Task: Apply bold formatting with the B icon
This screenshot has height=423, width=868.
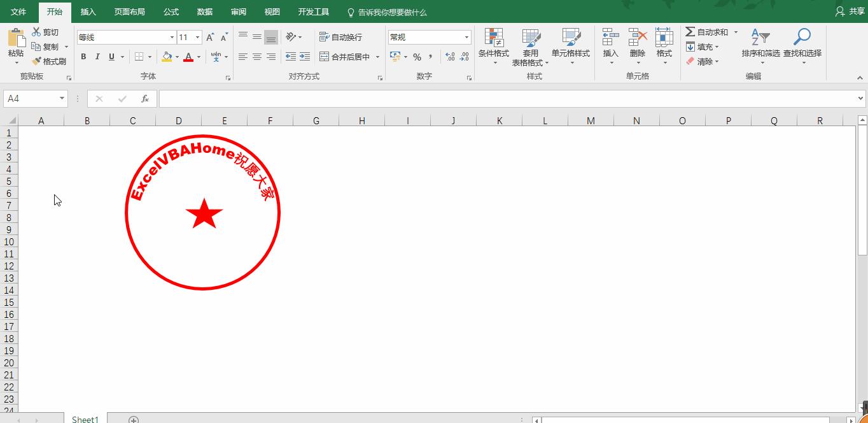Action: tap(83, 57)
